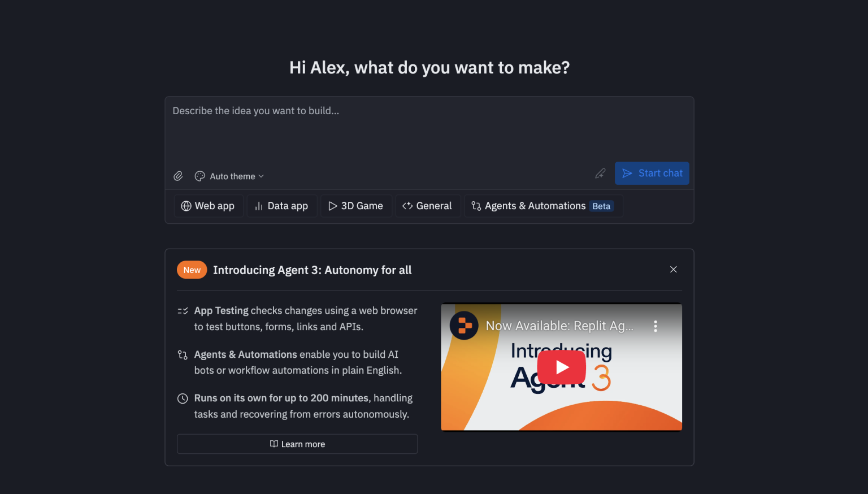Image resolution: width=868 pixels, height=494 pixels.
Task: Click the orange New badge
Action: (x=192, y=270)
